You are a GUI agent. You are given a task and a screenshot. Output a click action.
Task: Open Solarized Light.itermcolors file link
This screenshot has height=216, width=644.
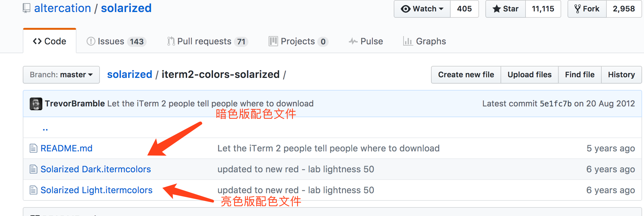[96, 190]
